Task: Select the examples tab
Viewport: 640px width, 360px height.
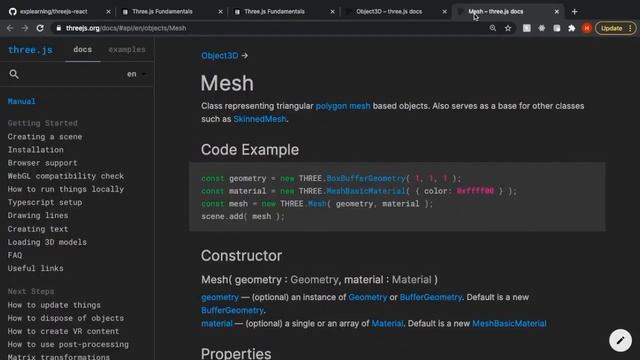Action: click(127, 49)
